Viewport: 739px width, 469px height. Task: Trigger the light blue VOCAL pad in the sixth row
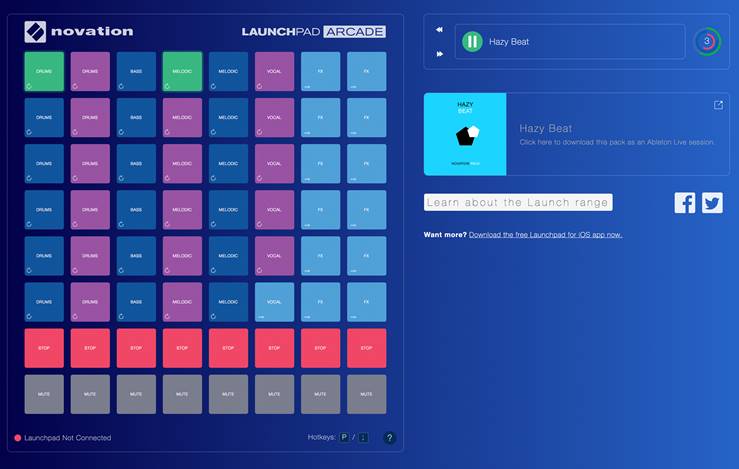click(274, 302)
